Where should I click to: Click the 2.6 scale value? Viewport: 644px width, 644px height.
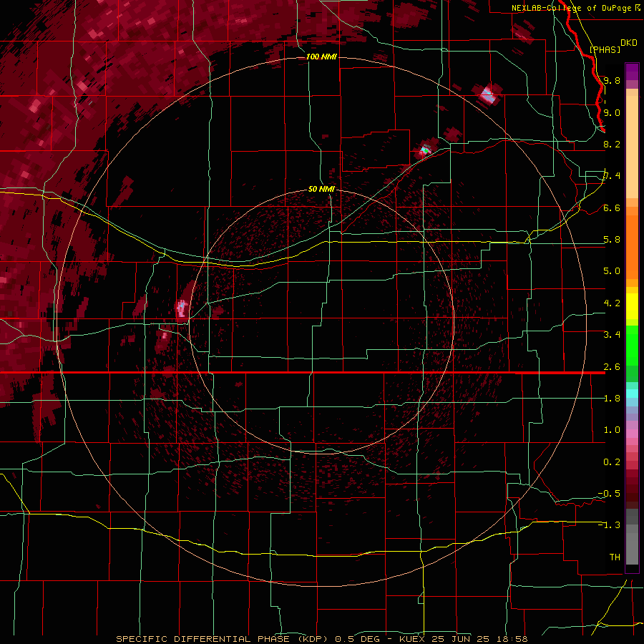(612, 366)
